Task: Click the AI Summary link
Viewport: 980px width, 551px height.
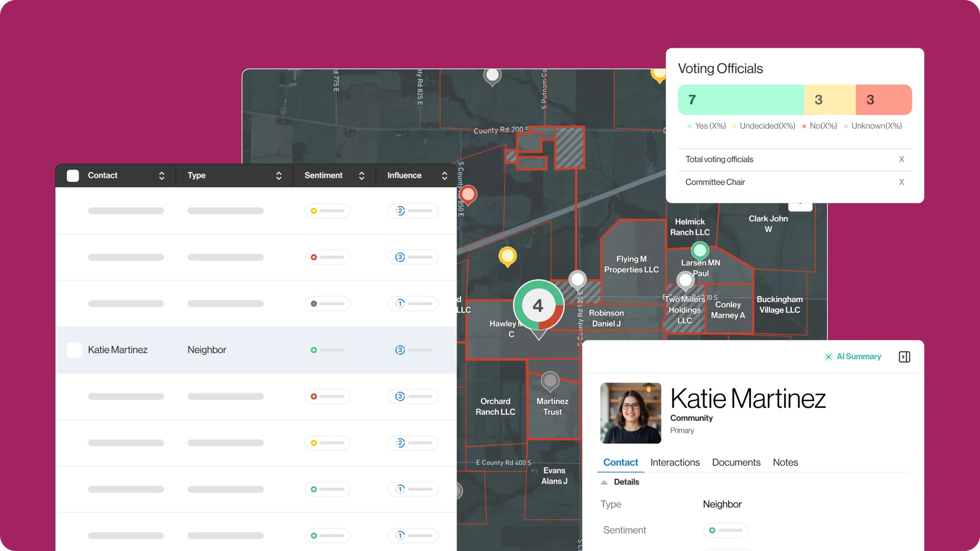Action: 858,357
